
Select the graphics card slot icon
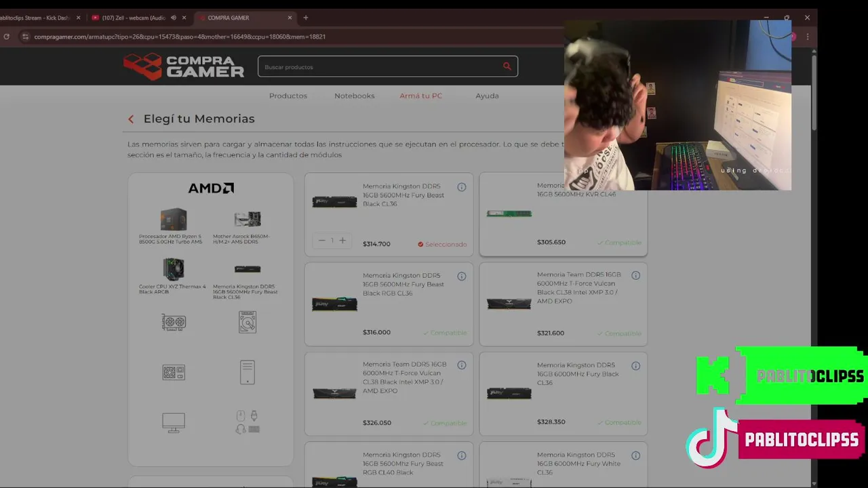click(174, 322)
